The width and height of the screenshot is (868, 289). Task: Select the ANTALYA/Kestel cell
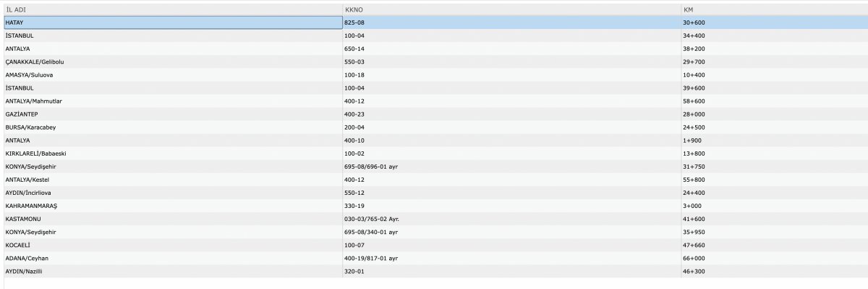(172, 180)
